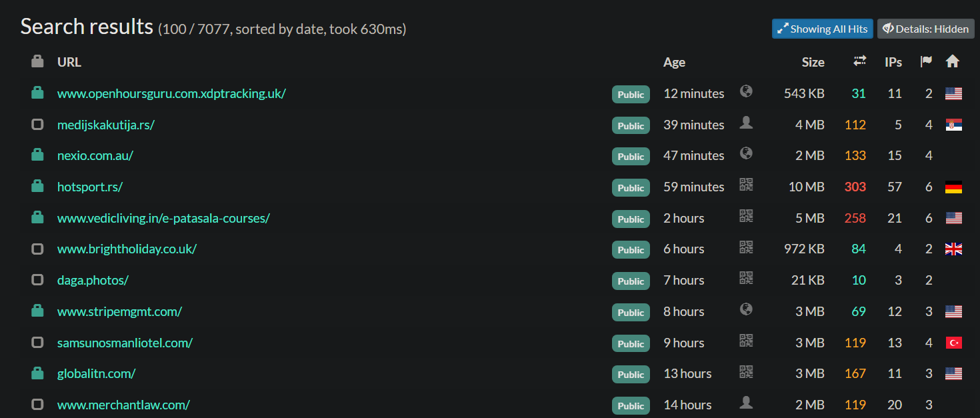The image size is (980, 418).
Task: Click the Public badge for globalitn.com
Action: (631, 374)
